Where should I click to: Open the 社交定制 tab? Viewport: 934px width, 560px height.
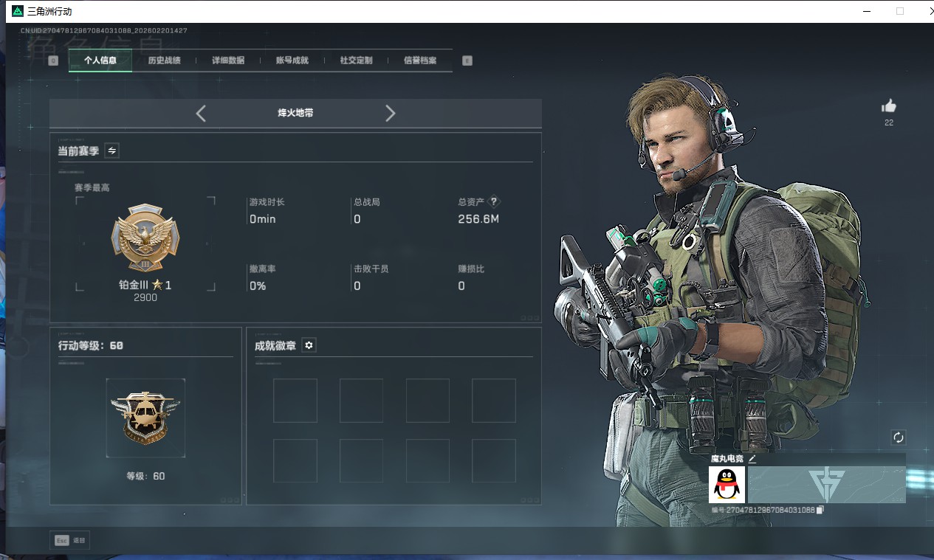point(356,61)
